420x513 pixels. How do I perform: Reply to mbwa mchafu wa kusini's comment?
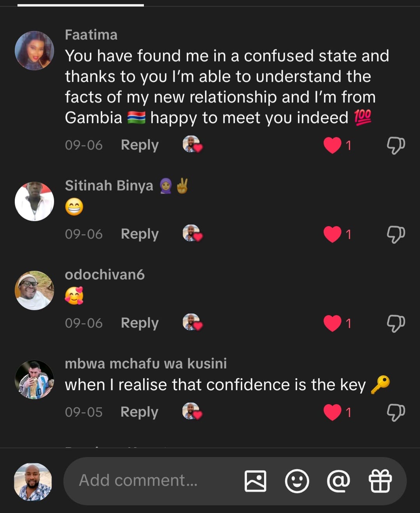pos(139,412)
